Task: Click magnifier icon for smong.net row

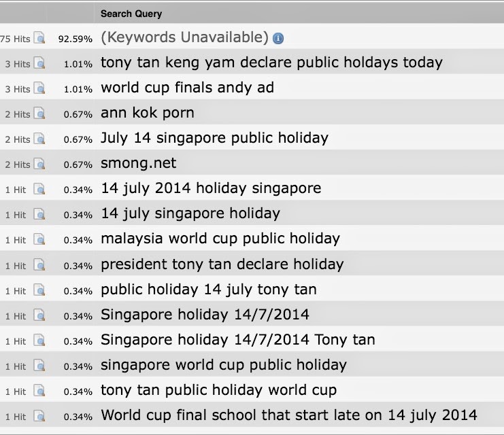Action: (x=39, y=164)
